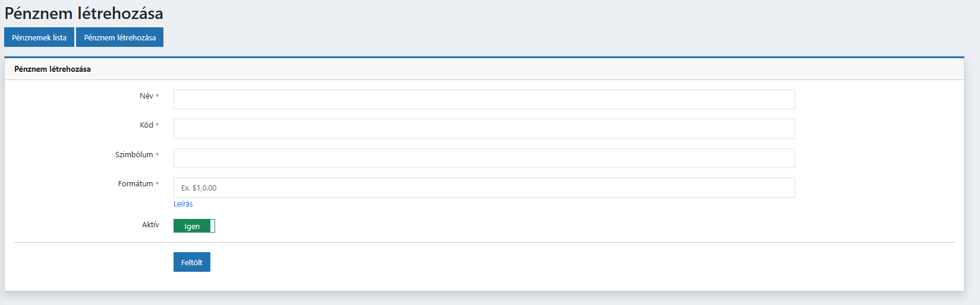Click the Kód field label
980x305 pixels.
(146, 125)
